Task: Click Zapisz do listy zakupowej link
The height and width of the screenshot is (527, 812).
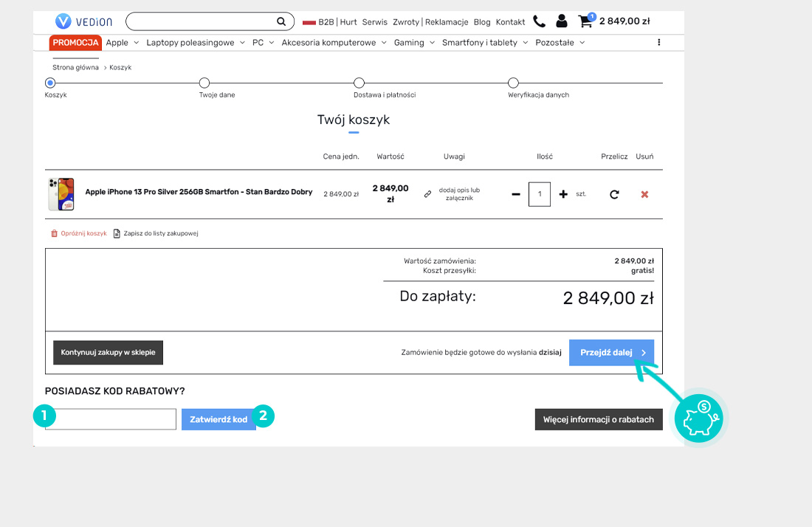Action: pos(160,233)
